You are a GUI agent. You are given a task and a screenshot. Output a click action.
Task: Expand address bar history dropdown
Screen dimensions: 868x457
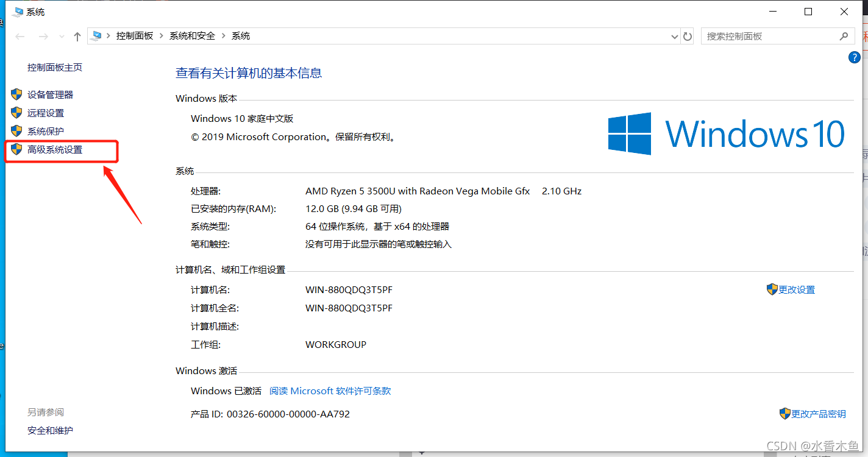(x=674, y=37)
